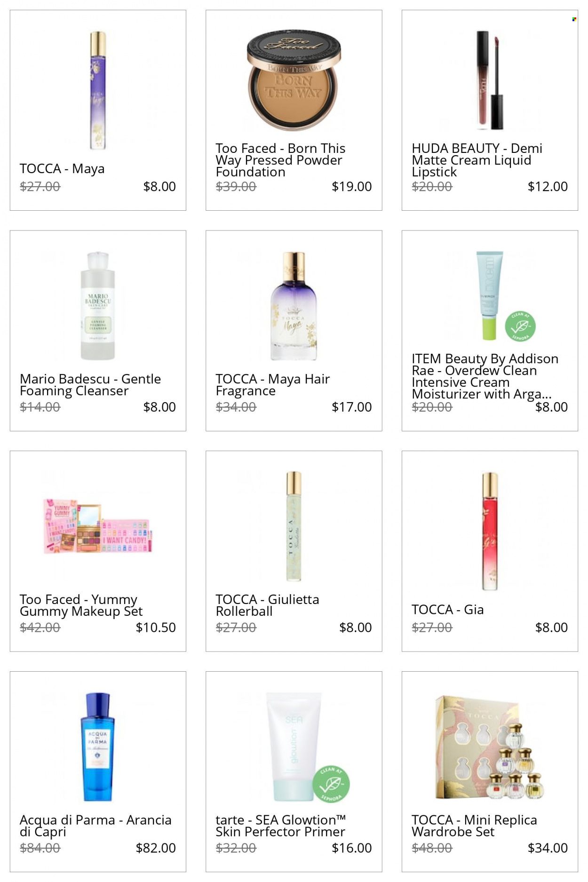Select the TOCCA - Gia product title
Image resolution: width=588 pixels, height=882 pixels.
[447, 610]
